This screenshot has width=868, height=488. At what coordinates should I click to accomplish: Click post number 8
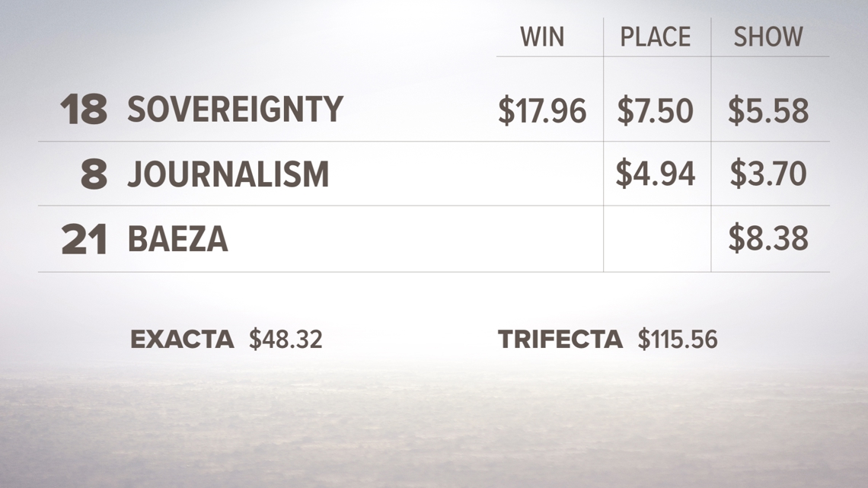94,174
